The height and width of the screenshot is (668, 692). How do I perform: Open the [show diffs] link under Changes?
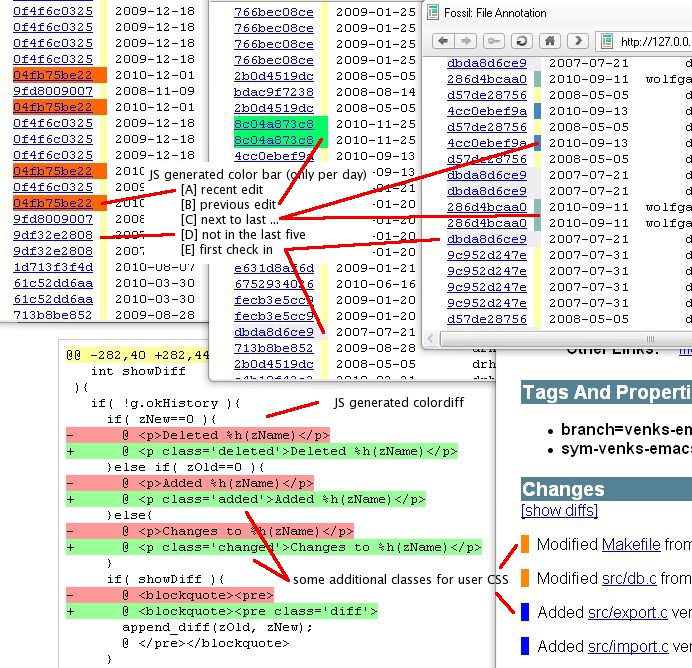point(559,511)
